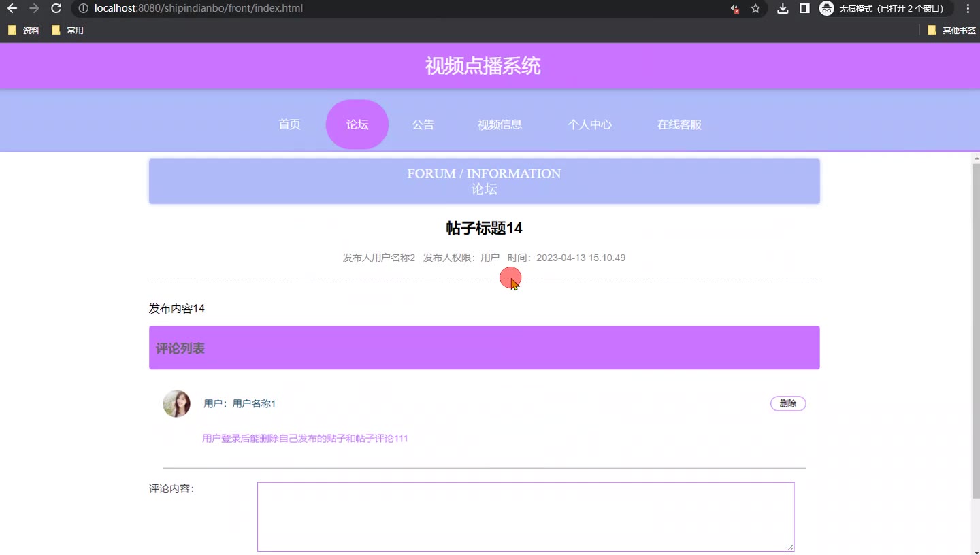Click the 评论内容： label
980x555 pixels.
click(171, 488)
